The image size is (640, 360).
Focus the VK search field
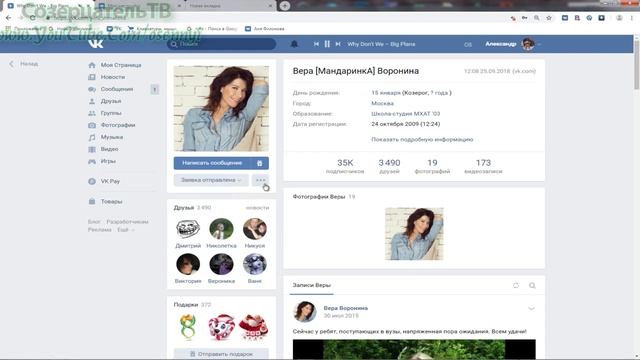point(221,44)
